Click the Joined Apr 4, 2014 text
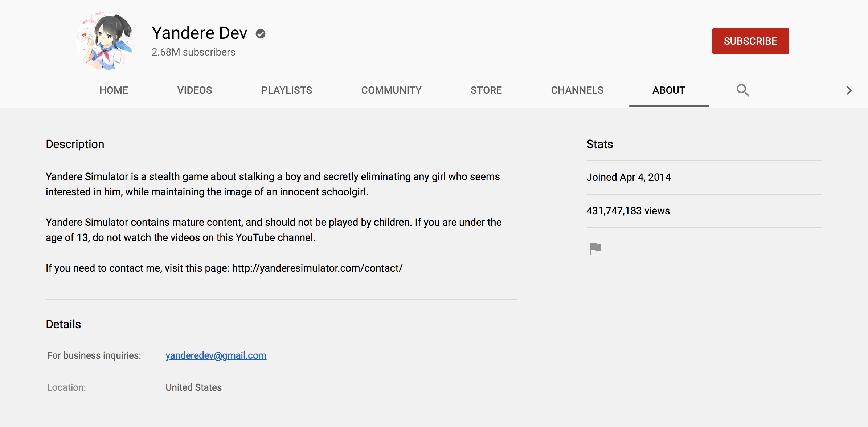Screen dimensions: 868x427 (629, 177)
